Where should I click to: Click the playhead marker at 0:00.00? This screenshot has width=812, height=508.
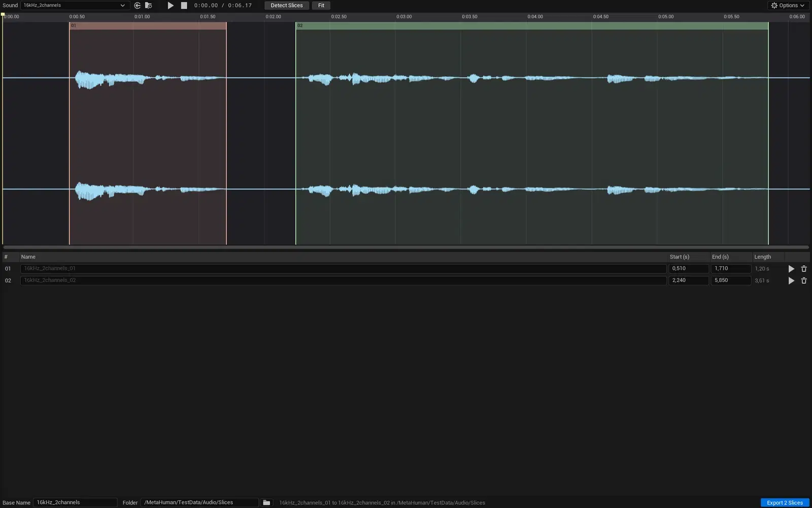3,15
